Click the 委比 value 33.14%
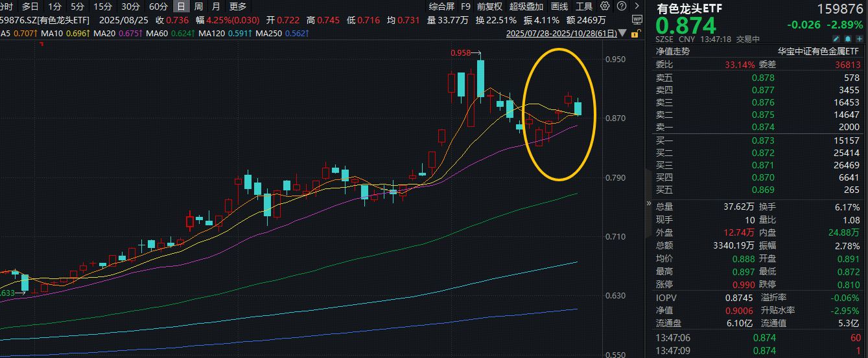Screen dimensions: 868x358 pos(740,65)
